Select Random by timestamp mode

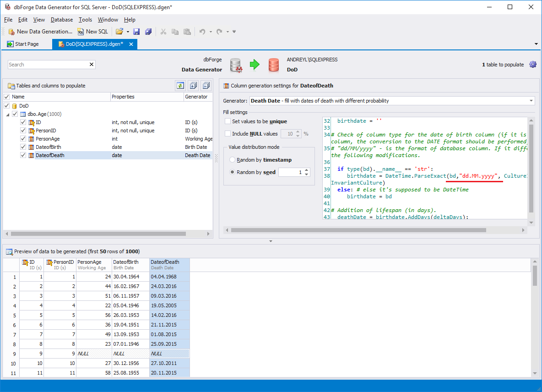[x=233, y=160]
